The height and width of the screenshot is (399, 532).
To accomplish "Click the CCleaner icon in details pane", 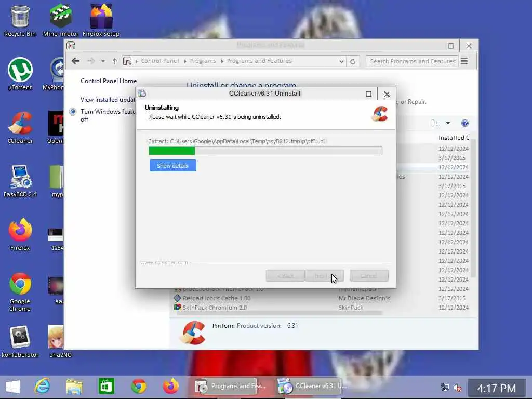I will (194, 332).
